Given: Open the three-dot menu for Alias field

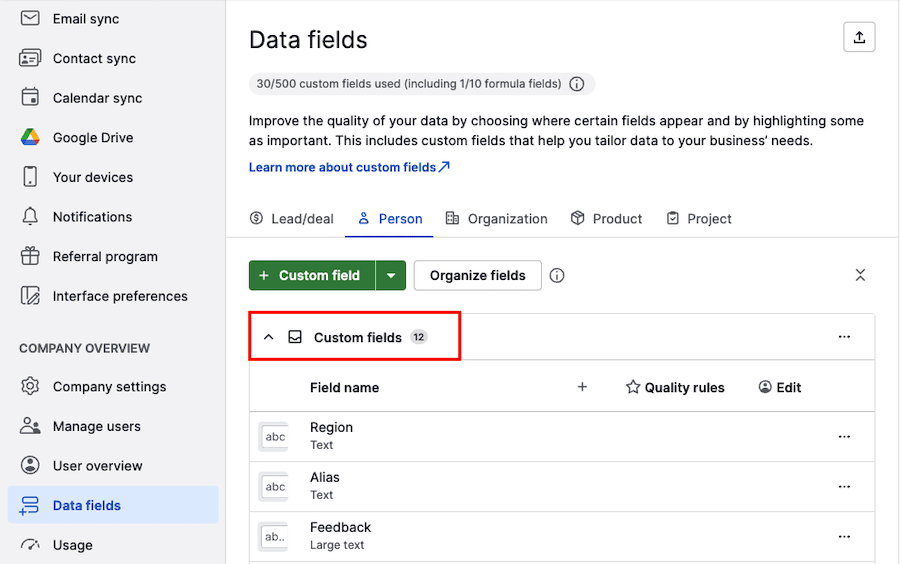Looking at the screenshot, I should point(844,487).
